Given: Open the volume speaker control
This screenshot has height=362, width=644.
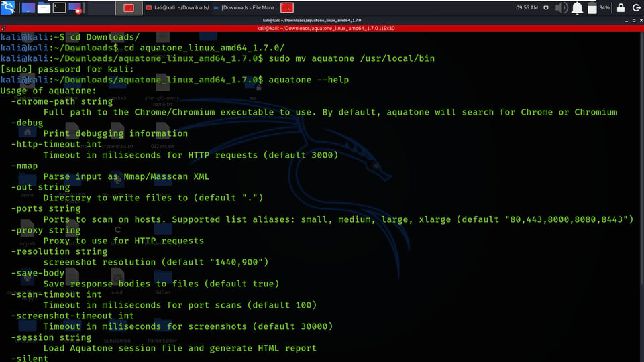Looking at the screenshot, I should pyautogui.click(x=561, y=8).
